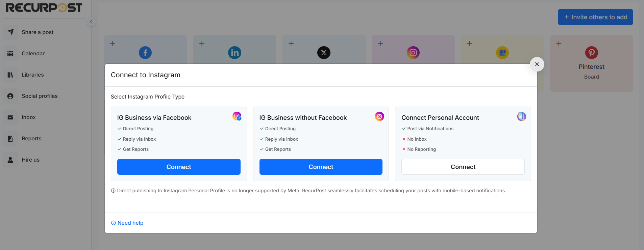Click 'No Reporting' feature text
644x250 pixels.
pos(421,149)
